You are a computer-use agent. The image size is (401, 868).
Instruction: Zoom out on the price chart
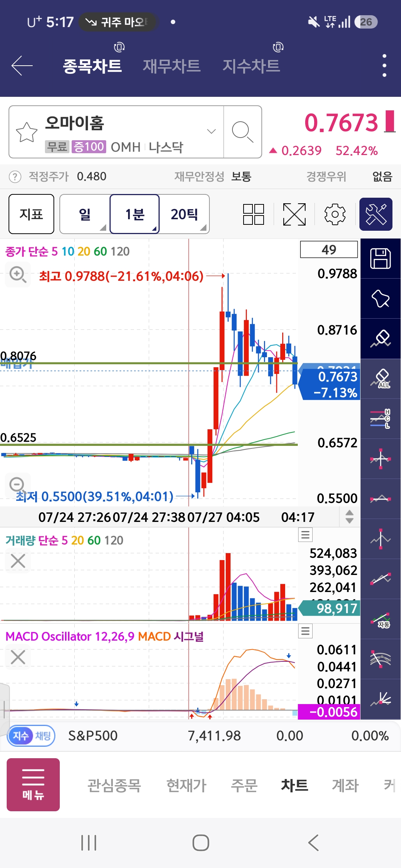(x=17, y=484)
